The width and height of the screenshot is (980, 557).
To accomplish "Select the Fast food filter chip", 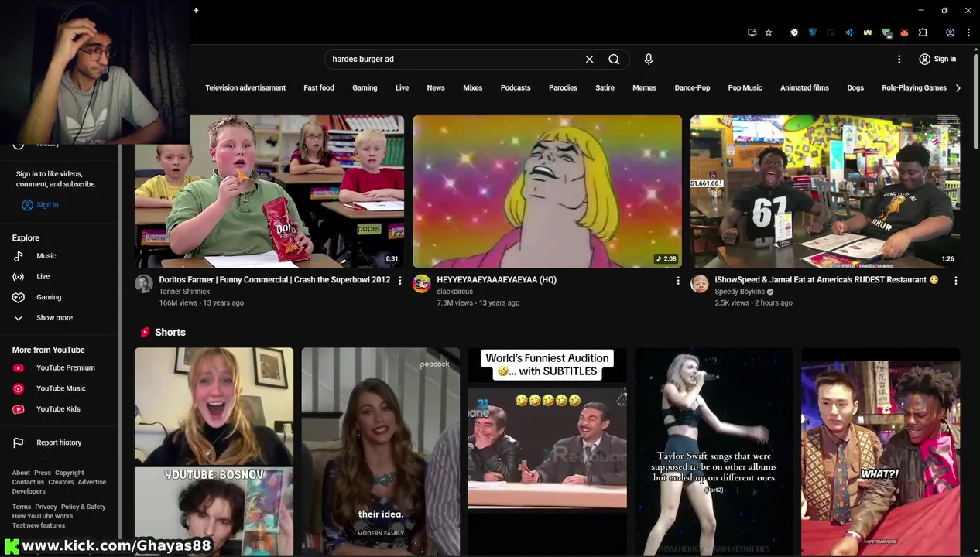I will [x=319, y=88].
